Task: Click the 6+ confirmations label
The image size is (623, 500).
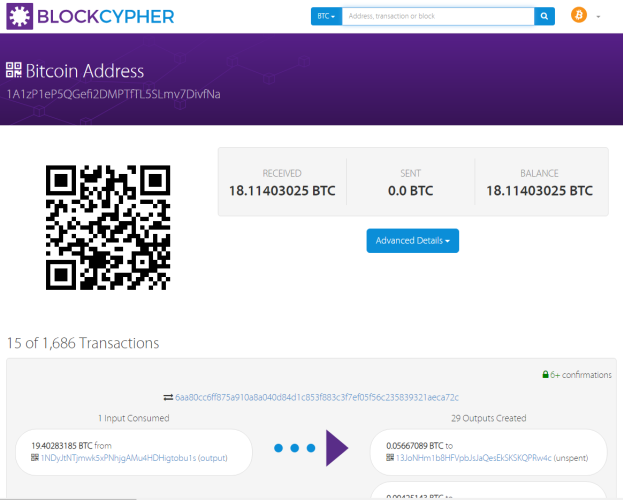Action: click(x=581, y=375)
